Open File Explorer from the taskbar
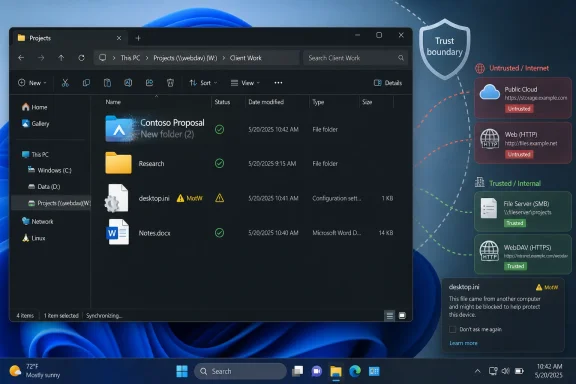The image size is (576, 384). point(336,371)
